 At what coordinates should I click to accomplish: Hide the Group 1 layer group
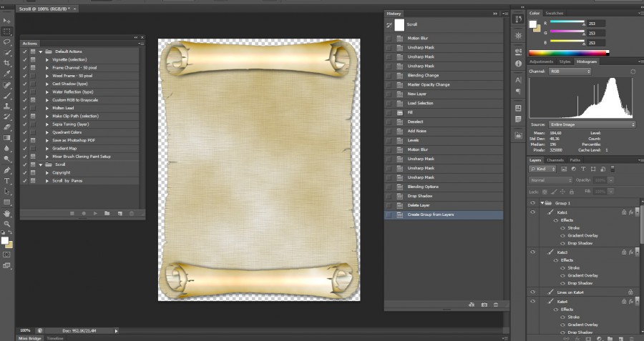pos(532,203)
